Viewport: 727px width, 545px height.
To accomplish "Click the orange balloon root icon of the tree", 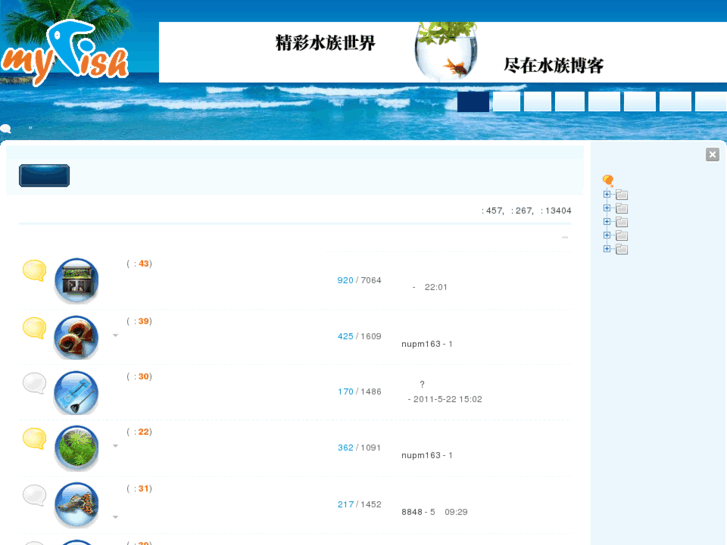I will coord(608,180).
